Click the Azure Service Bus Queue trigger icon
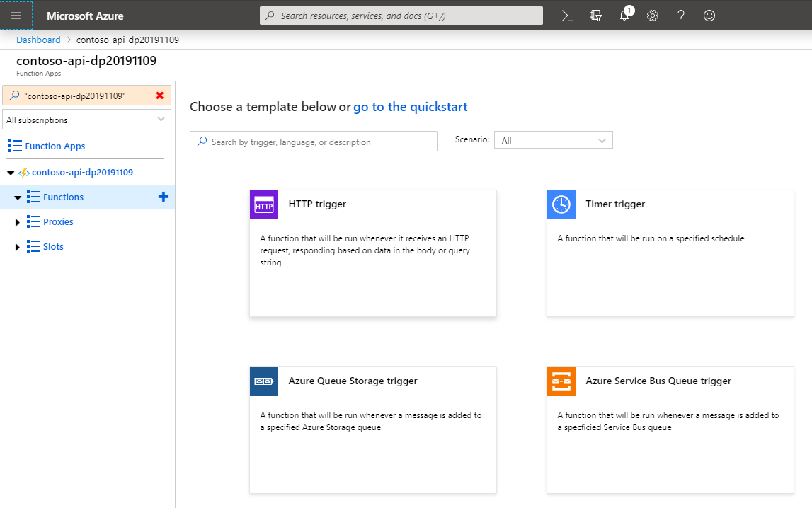Screen dimensions: 812x508 [x=561, y=381]
